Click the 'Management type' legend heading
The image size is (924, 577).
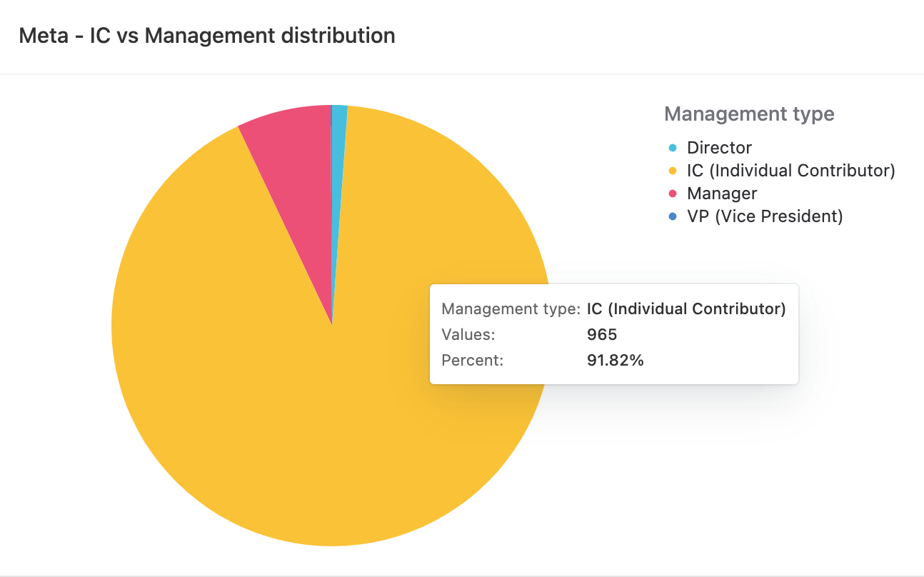[749, 114]
